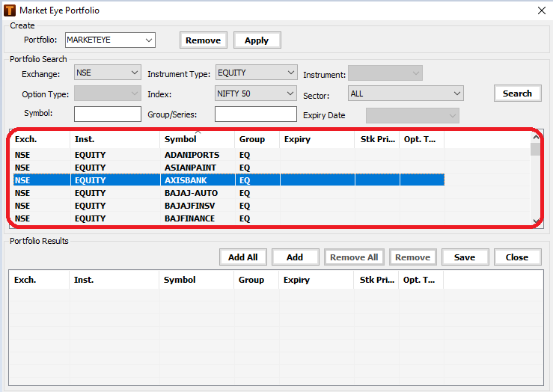Select the BAJFINANCE row
The width and height of the screenshot is (553, 392).
pyautogui.click(x=228, y=218)
